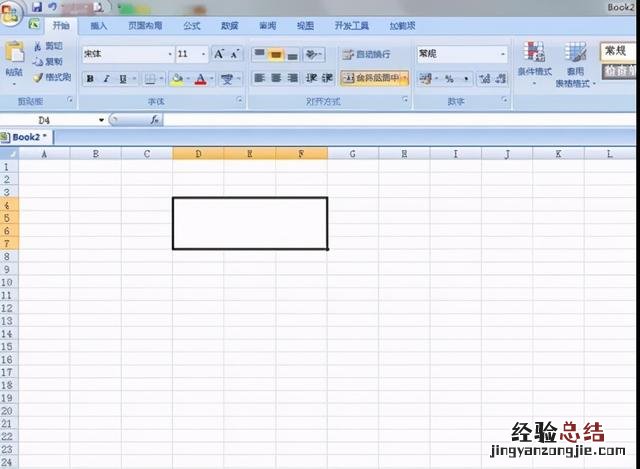Apply accounting number format
The width and height of the screenshot is (640, 469).
pyautogui.click(x=425, y=78)
